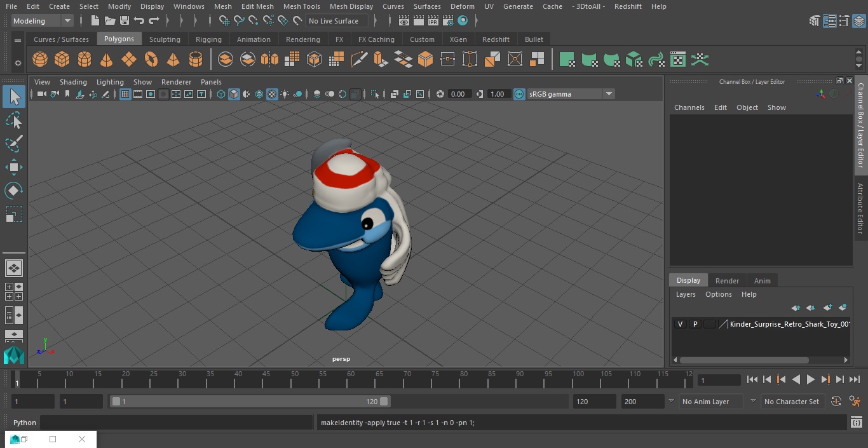Viewport: 868px width, 448px height.
Task: Save the scene using the toolbar icon
Action: point(125,21)
